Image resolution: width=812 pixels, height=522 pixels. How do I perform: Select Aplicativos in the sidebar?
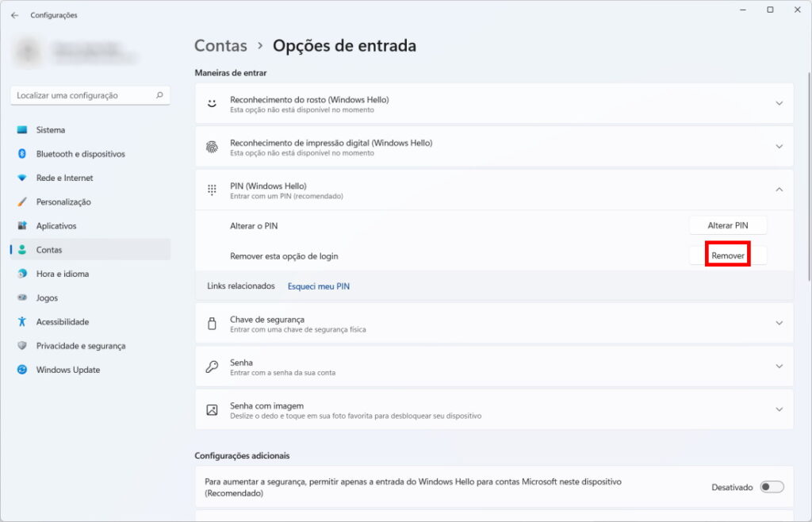[x=90, y=226]
